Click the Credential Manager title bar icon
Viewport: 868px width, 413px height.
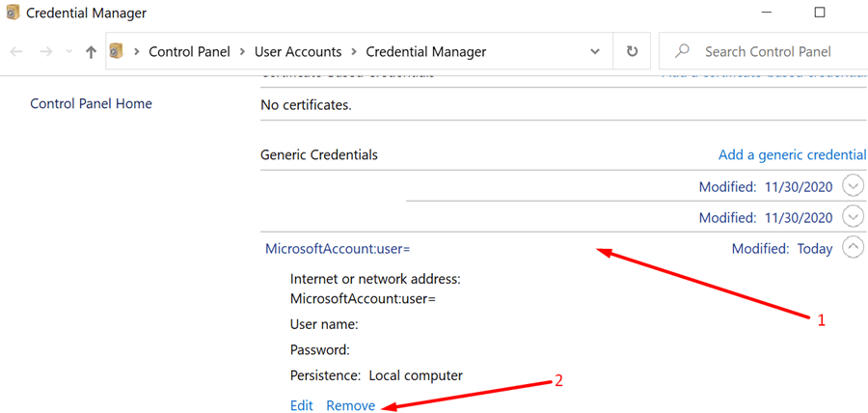13,13
